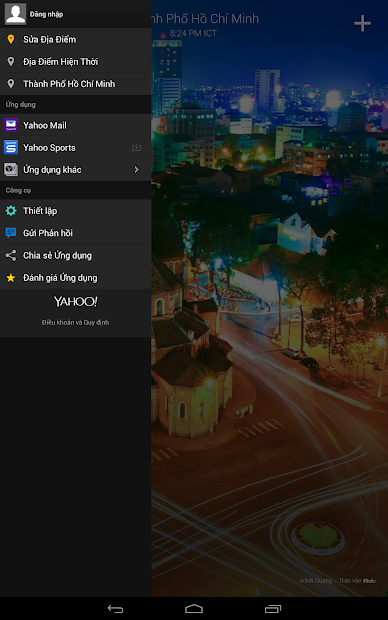Screen dimensions: 388x620
Task: Tap the share icon beside Chia sẻ Ứng dụng
Action: [x=11, y=255]
